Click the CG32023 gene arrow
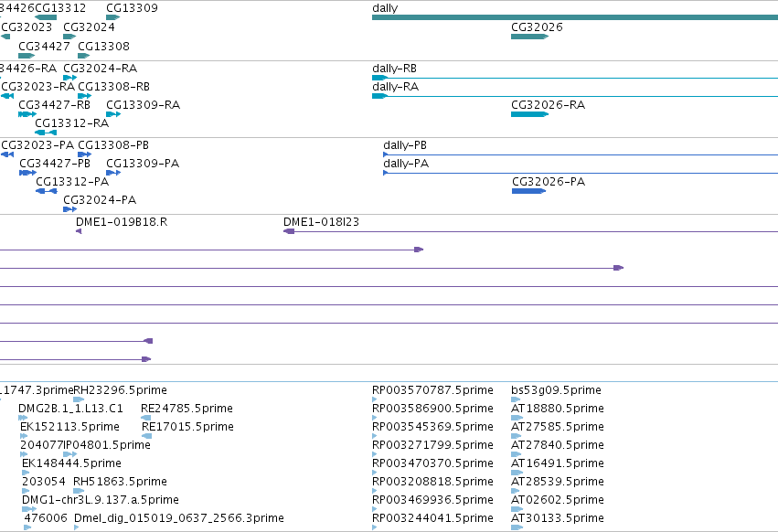Screen dimensions: 778x532 pos(6,37)
